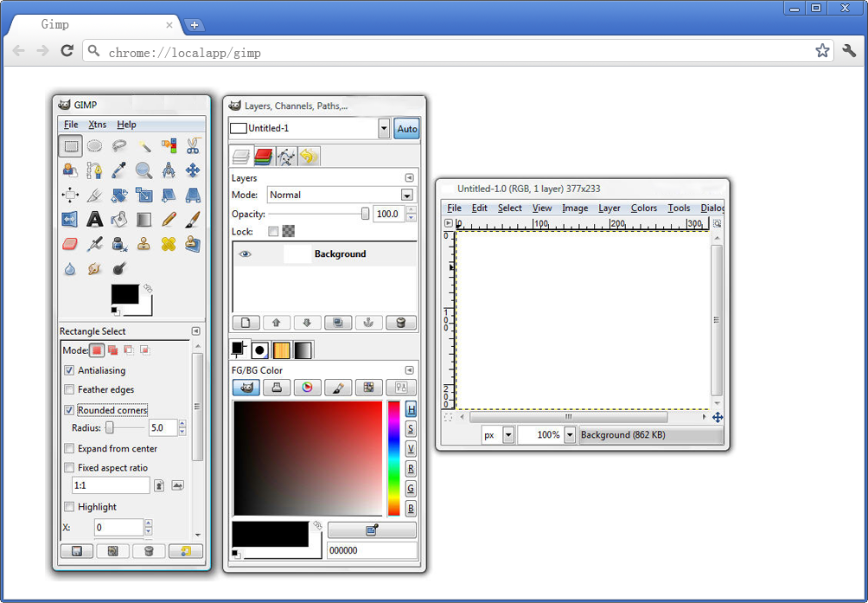
Task: Open the FG/BG Color tab menu arrow
Action: [409, 370]
